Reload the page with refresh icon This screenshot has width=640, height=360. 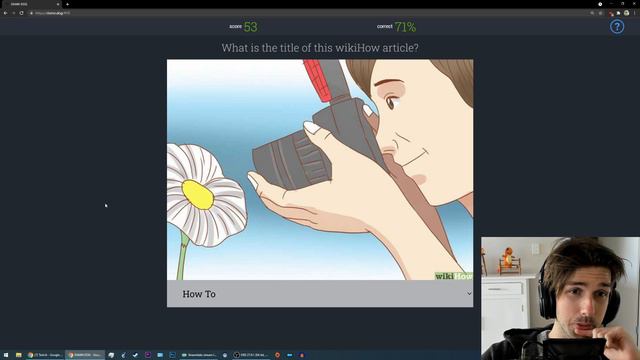tap(22, 13)
